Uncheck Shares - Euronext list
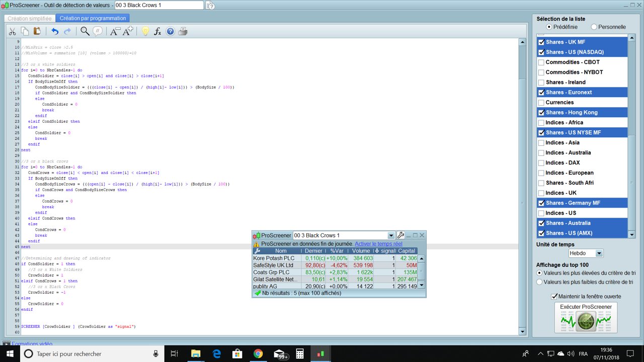This screenshot has height=362, width=644. pos(541,93)
